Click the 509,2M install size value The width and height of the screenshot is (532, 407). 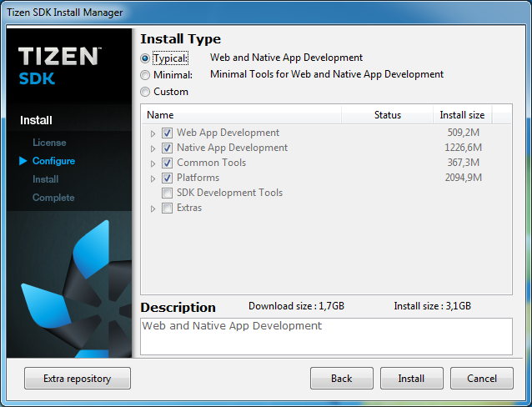(463, 133)
